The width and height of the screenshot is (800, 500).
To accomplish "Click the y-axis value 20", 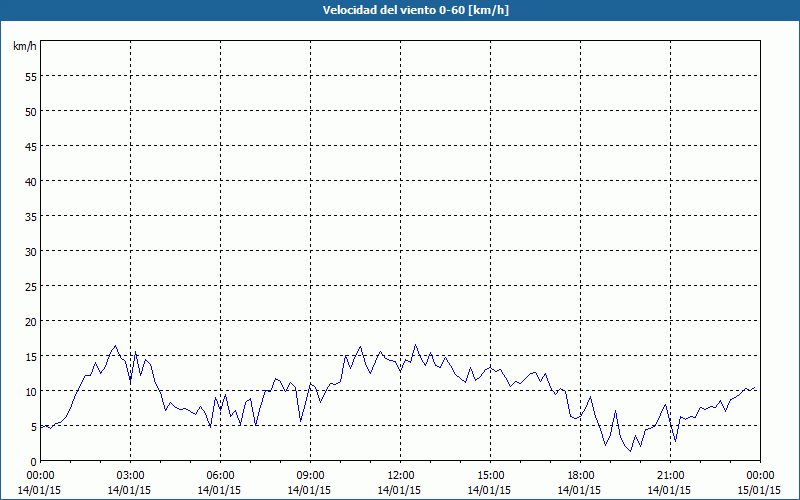I will [x=31, y=321].
